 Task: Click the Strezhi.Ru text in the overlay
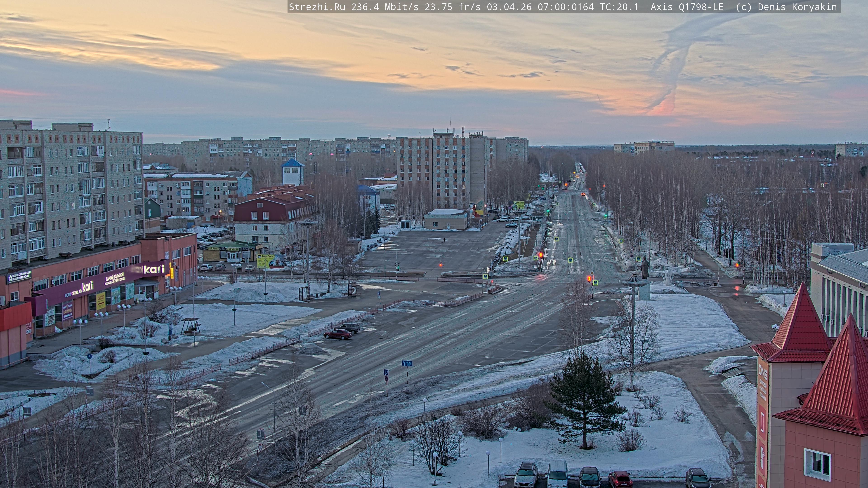pos(317,7)
